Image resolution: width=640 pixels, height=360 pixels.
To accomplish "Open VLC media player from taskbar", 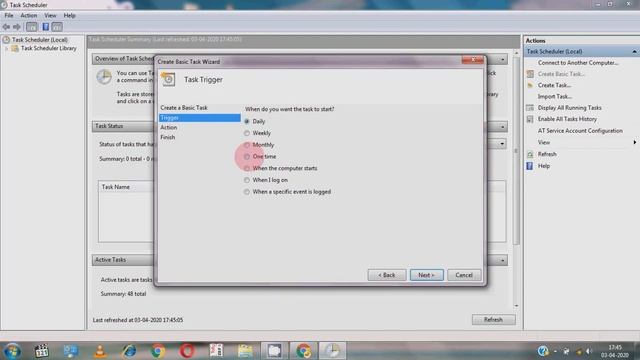I will point(100,351).
